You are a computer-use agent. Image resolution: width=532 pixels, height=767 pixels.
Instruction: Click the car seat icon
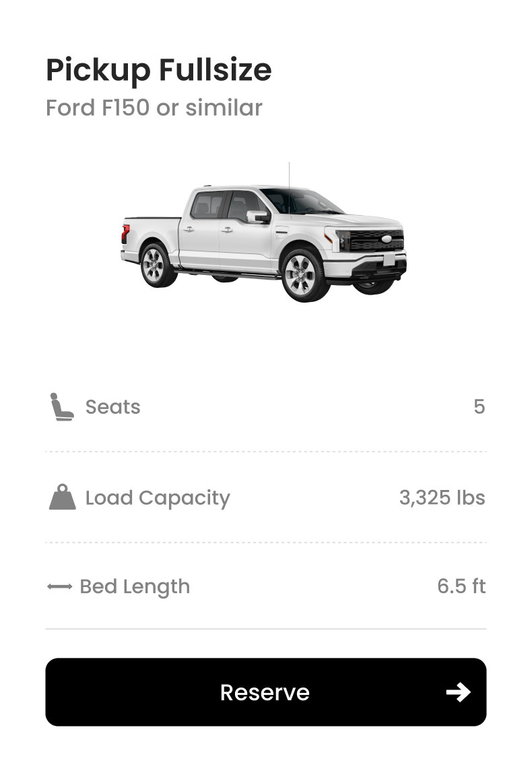tap(62, 408)
